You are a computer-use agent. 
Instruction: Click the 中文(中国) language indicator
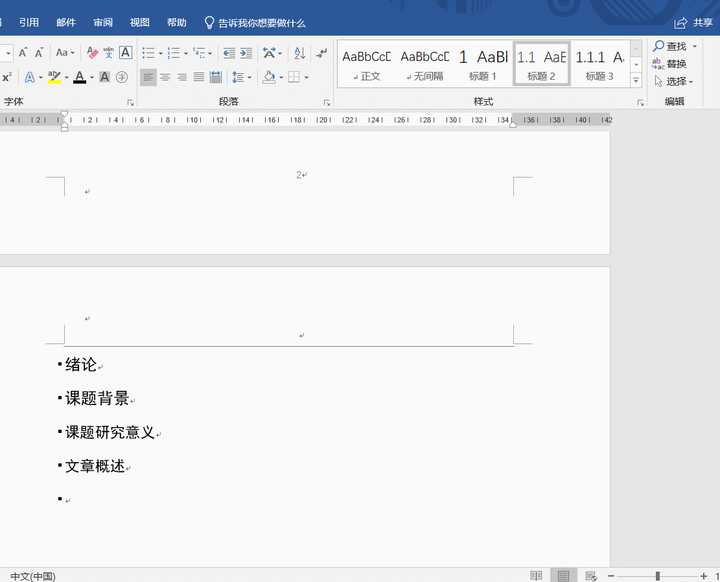33,576
